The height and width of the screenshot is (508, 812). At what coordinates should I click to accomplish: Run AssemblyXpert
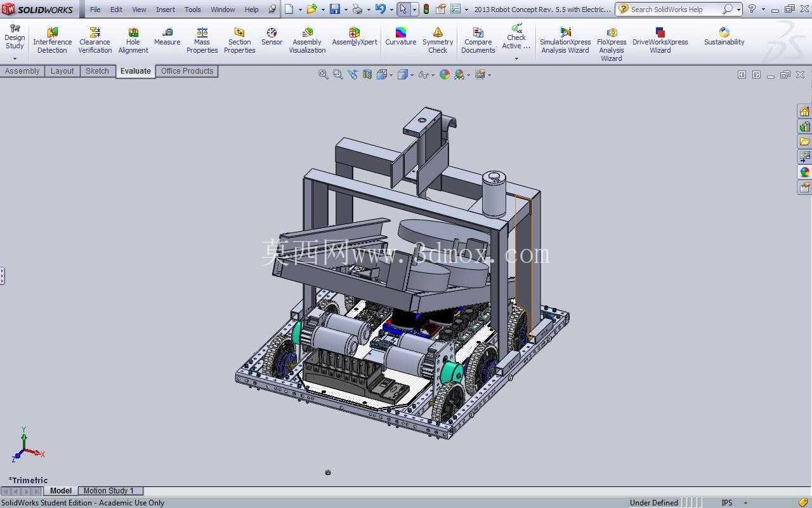pos(355,37)
